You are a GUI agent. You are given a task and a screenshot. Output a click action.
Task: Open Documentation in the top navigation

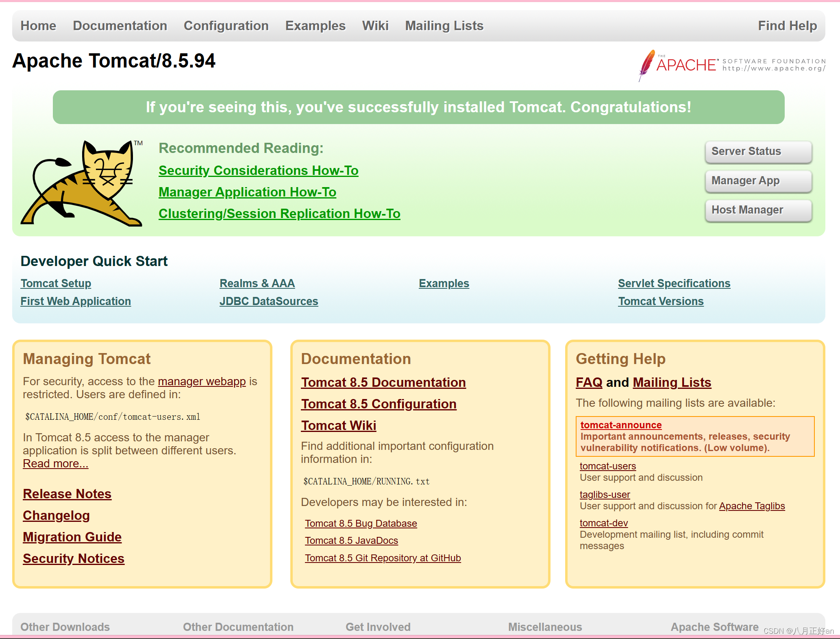(x=120, y=26)
